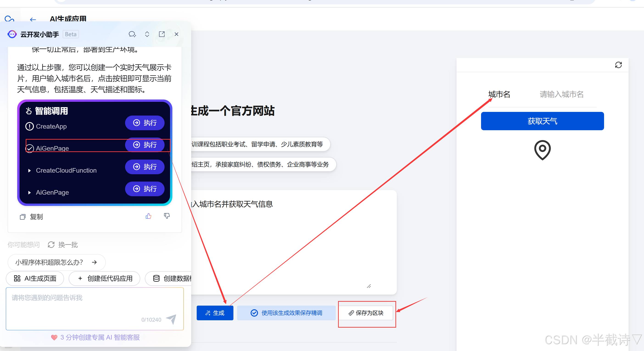Click 执行 button for CreateCloudFunction
644x351 pixels.
click(x=145, y=166)
